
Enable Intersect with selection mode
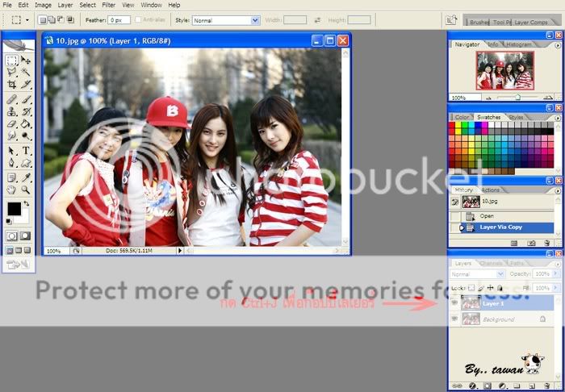[x=70, y=20]
